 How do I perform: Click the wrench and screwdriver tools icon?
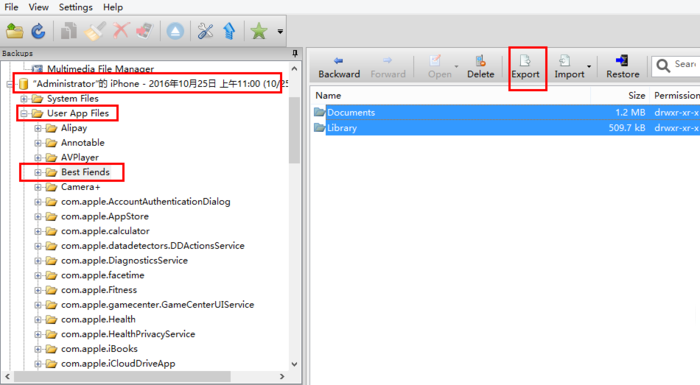point(205,31)
